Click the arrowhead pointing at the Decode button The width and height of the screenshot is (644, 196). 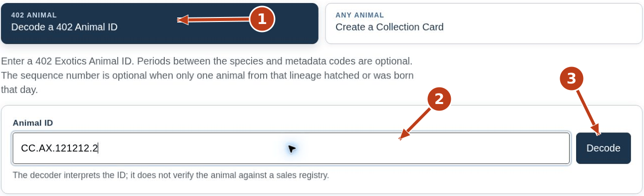597,131
